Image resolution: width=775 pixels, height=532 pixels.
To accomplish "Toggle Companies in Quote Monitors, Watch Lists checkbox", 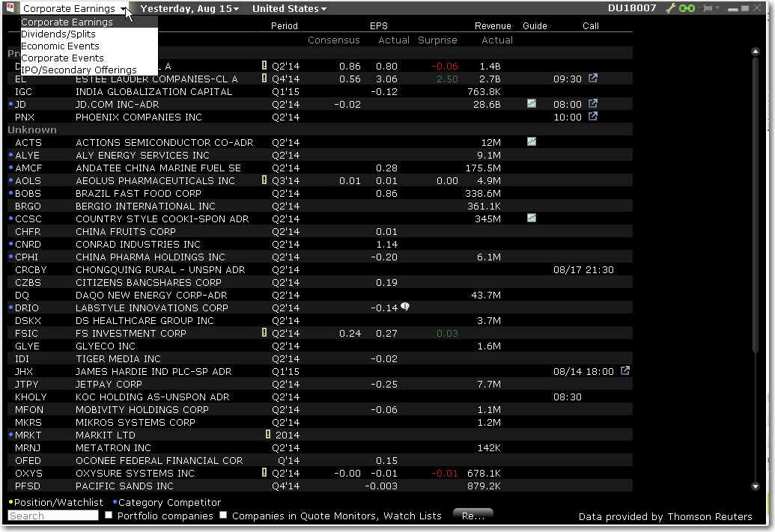I will point(223,516).
